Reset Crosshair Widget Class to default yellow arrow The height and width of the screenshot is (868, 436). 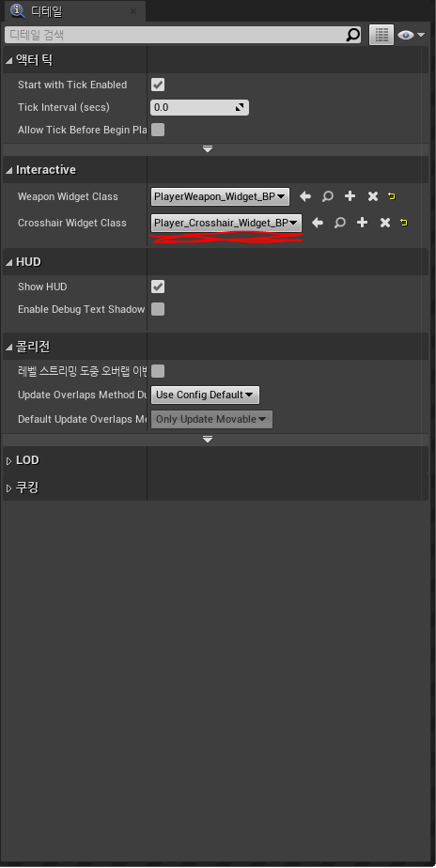click(x=404, y=223)
